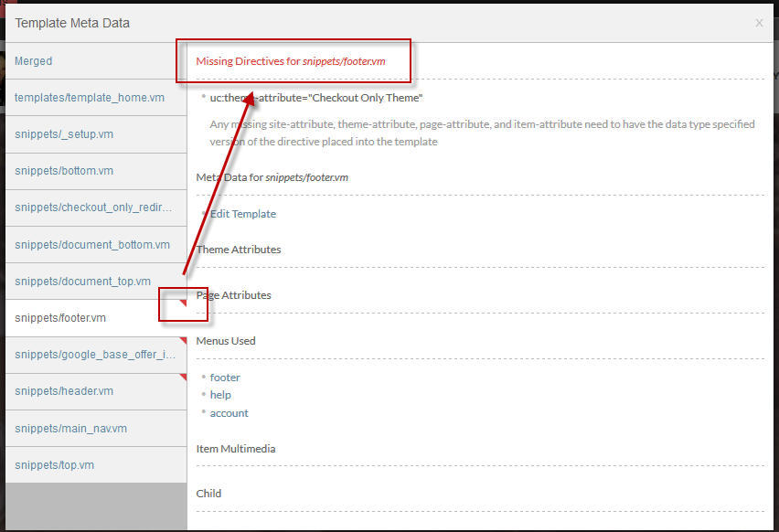
Task: Select snippets/_setup.vm in sidebar
Action: click(96, 134)
